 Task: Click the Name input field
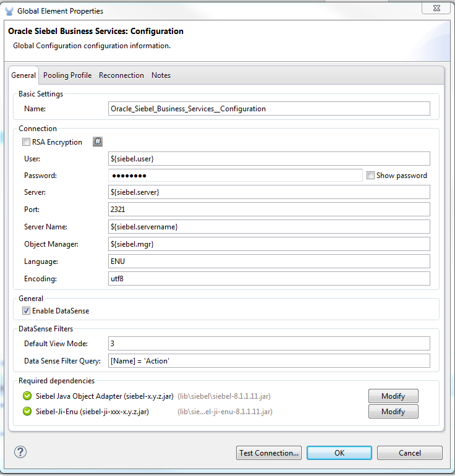coord(269,108)
